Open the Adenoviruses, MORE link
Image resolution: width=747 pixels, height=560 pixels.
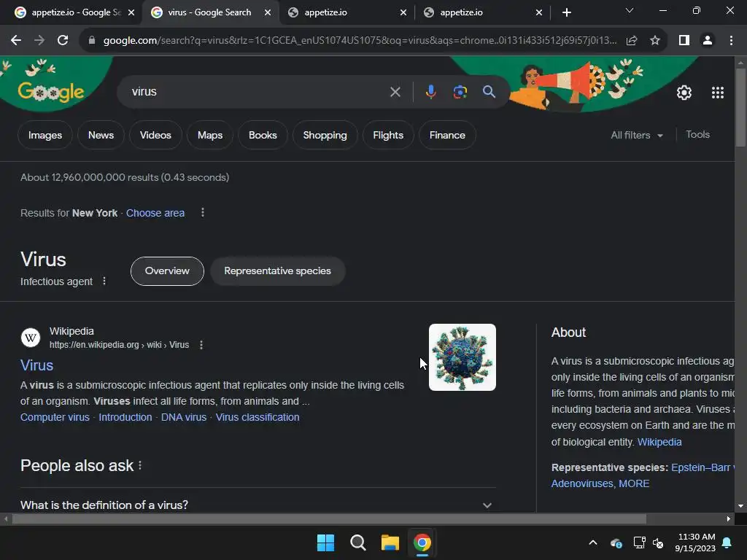(600, 483)
